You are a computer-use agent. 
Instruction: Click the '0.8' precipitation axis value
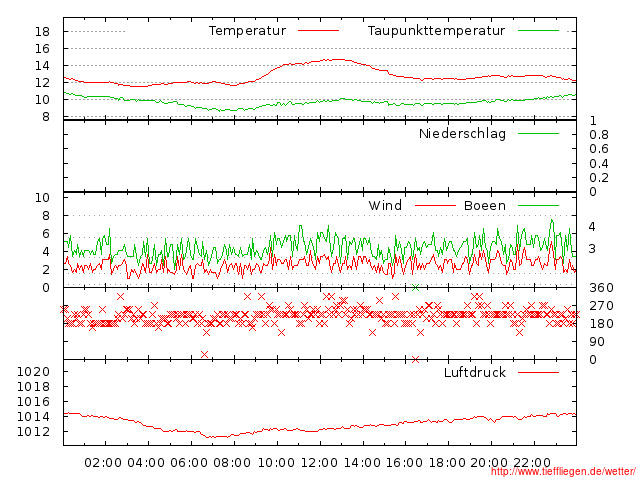click(599, 135)
